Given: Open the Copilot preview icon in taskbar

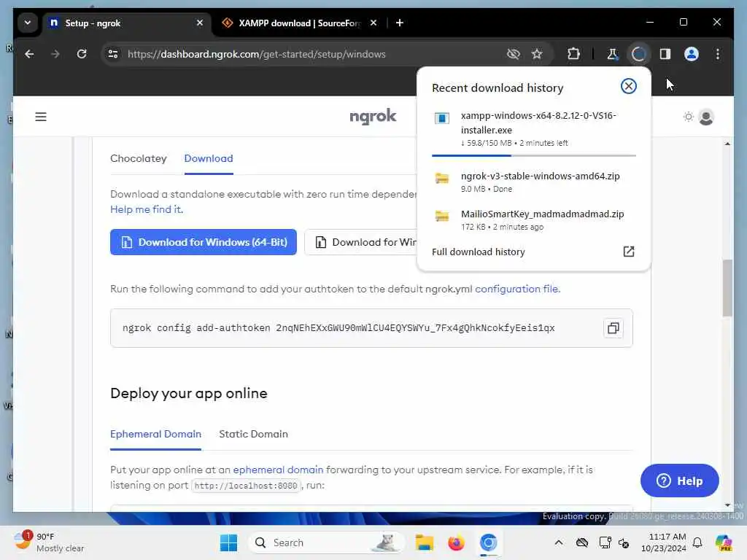Looking at the screenshot, I should coord(723,542).
